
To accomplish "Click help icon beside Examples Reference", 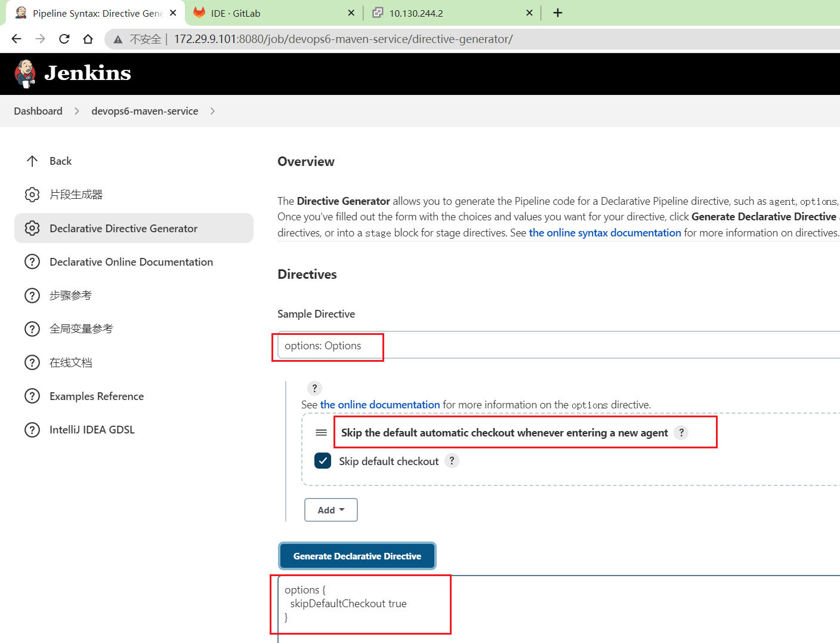I will coord(32,396).
